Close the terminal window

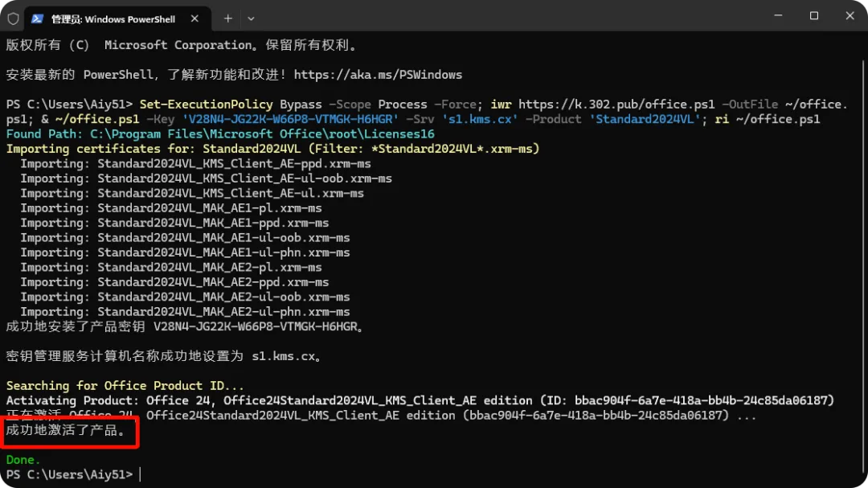[850, 15]
